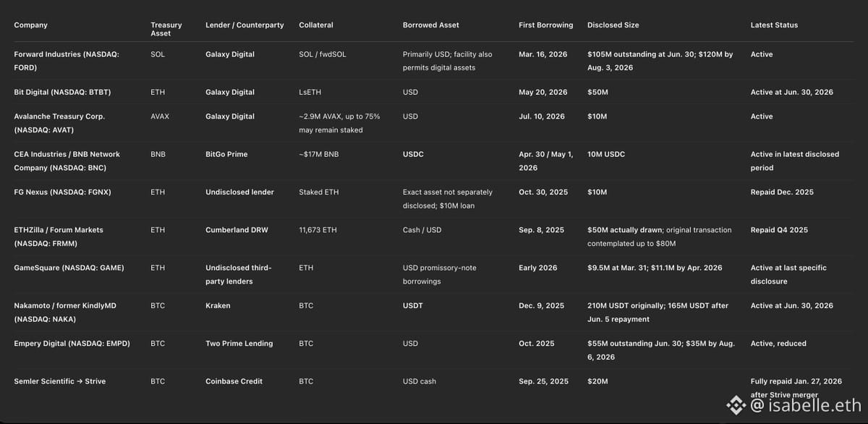Viewport: 868px width, 424px height.
Task: Click the Two Prime Lending cell
Action: [x=239, y=344]
